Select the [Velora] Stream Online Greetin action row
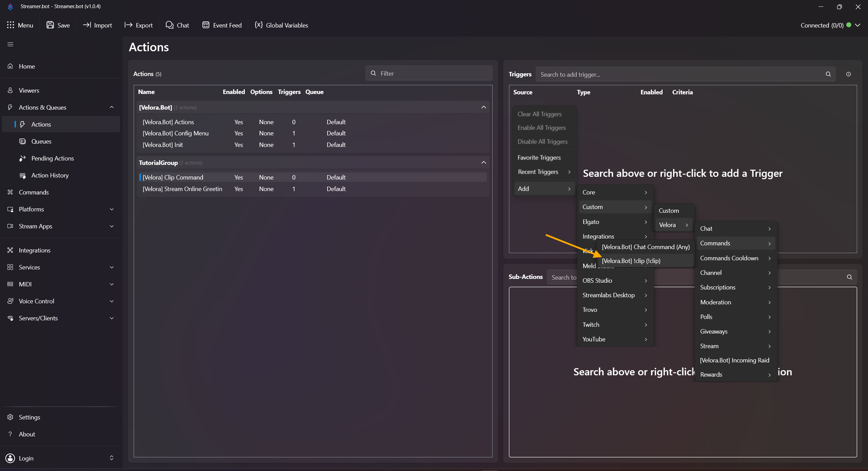This screenshot has height=471, width=868. (x=182, y=189)
